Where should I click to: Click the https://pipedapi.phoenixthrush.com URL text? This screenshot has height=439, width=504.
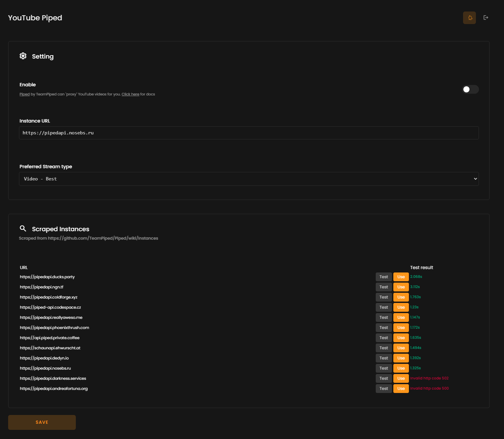point(54,328)
